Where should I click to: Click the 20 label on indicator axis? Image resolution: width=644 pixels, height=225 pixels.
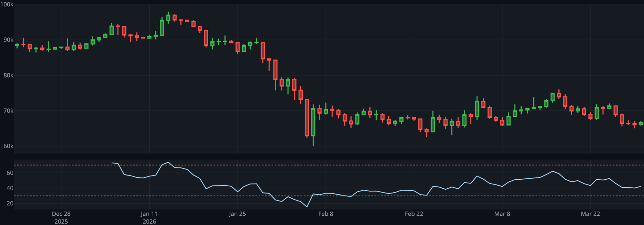pos(10,203)
